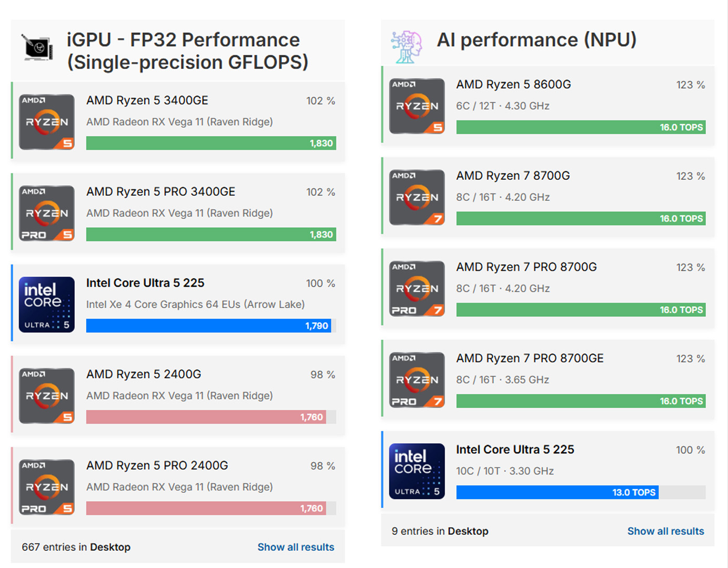Click the Intel Core Ultra 5 225 name
Viewport: 728px width, 568px height.
(145, 282)
